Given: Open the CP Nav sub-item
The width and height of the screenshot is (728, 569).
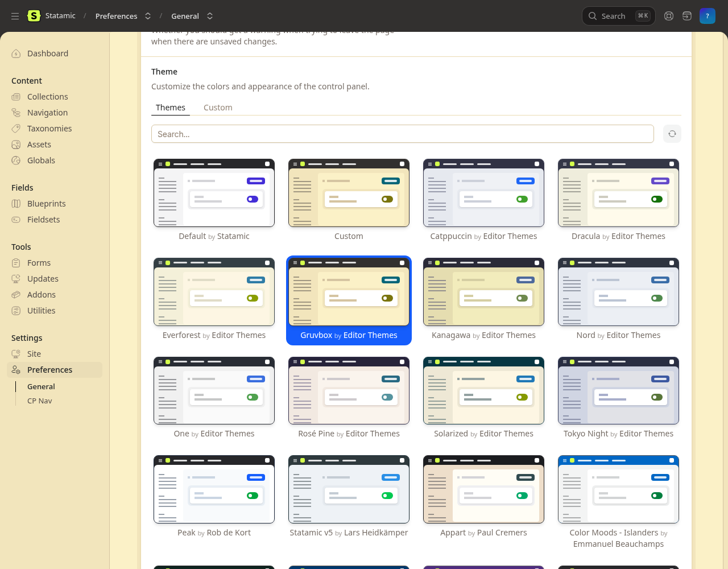Looking at the screenshot, I should (x=40, y=401).
